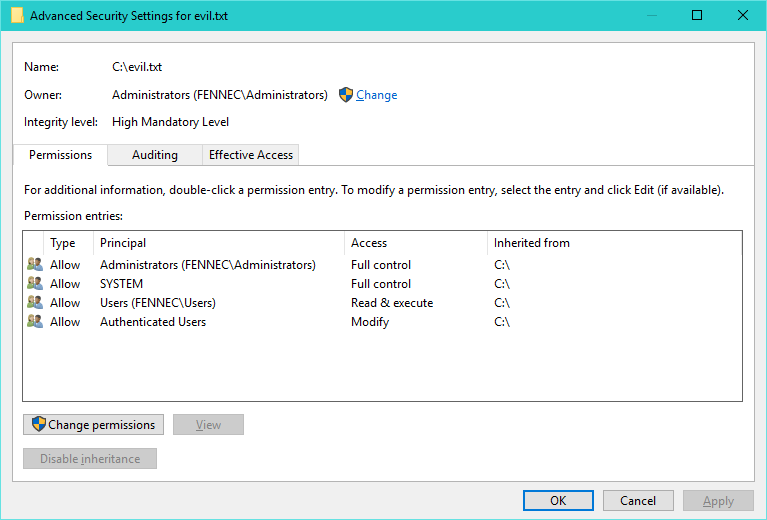Sort entries by Principal column header
Image resolution: width=767 pixels, height=520 pixels.
(123, 243)
